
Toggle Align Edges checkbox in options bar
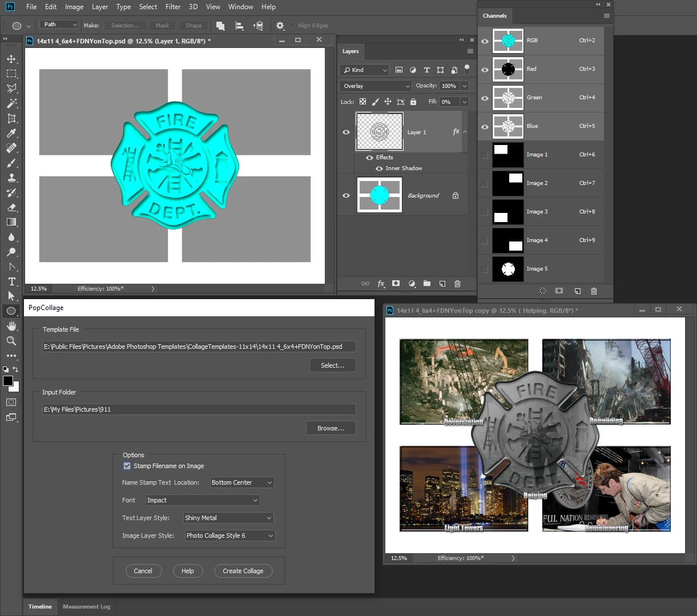pyautogui.click(x=292, y=26)
